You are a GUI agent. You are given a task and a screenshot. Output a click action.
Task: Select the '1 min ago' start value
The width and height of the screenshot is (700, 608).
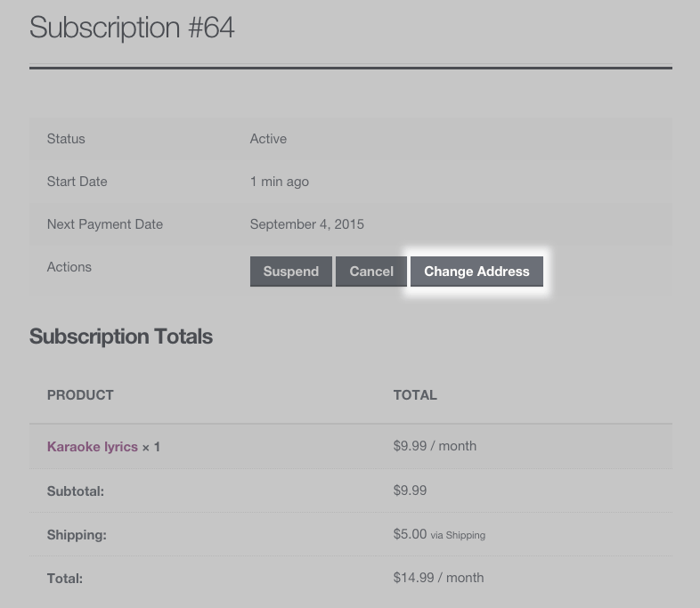pyautogui.click(x=280, y=182)
